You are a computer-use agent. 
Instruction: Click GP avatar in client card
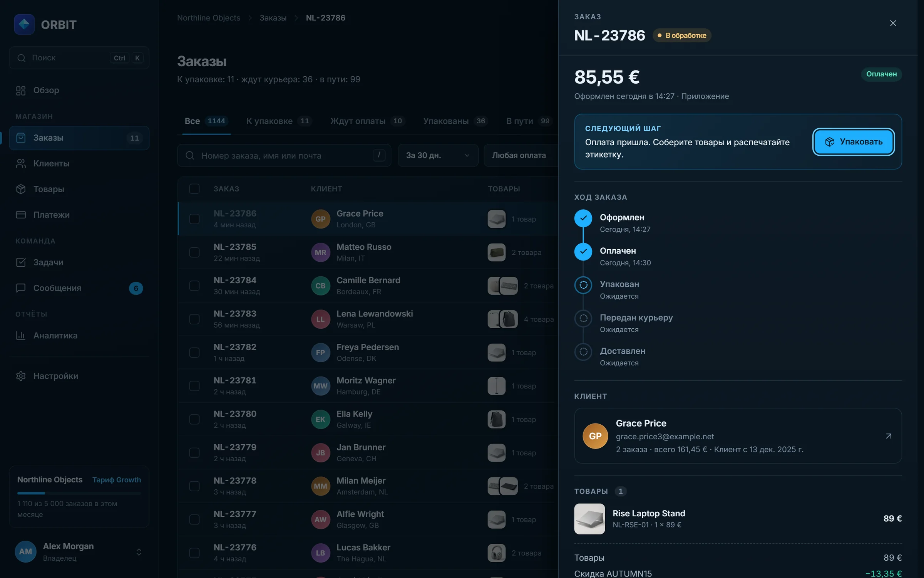click(x=595, y=436)
